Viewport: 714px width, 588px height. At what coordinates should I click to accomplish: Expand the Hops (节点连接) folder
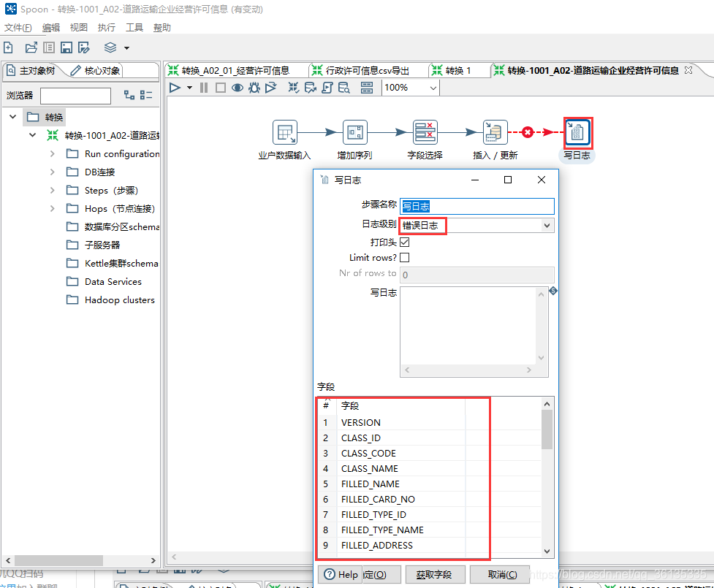(x=52, y=208)
